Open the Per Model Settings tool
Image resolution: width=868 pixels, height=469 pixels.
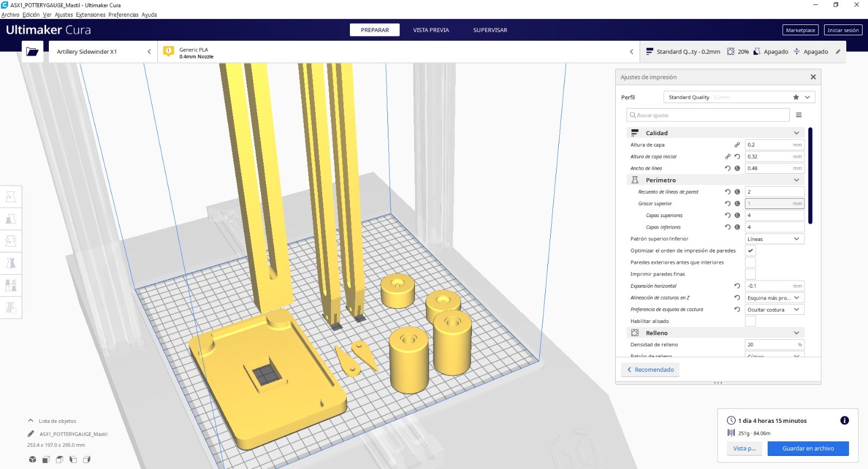pyautogui.click(x=11, y=286)
